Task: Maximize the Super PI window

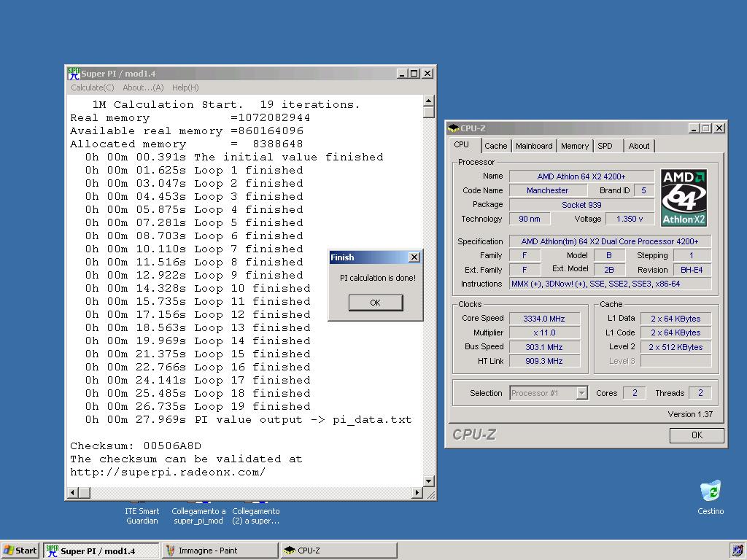Action: [x=414, y=74]
